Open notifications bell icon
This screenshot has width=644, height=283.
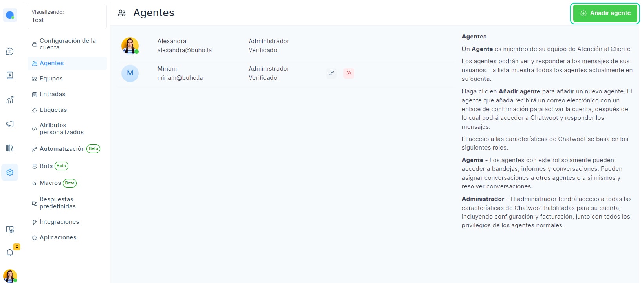coord(10,253)
